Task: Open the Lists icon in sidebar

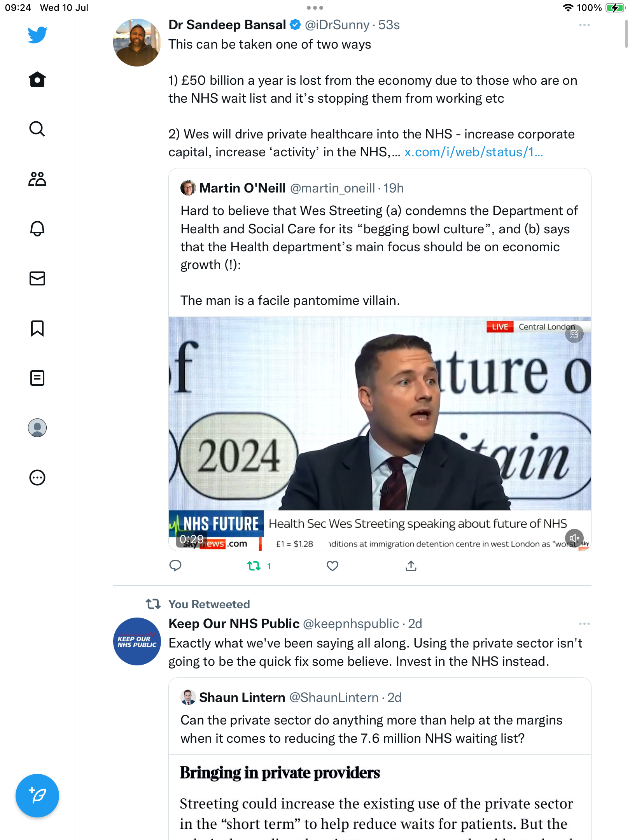Action: pyautogui.click(x=37, y=378)
